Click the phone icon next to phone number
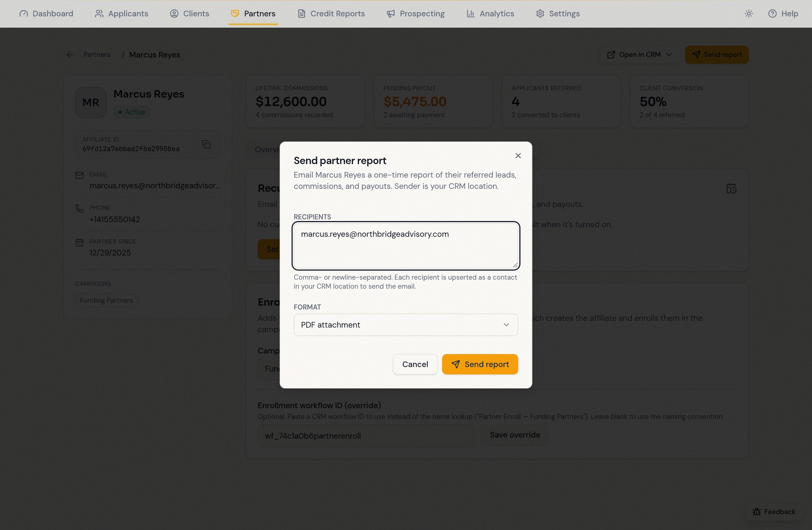The width and height of the screenshot is (812, 530). 79,208
